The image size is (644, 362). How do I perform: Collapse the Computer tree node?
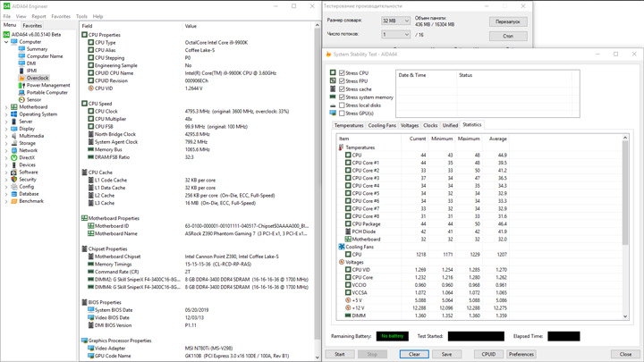[x=6, y=42]
